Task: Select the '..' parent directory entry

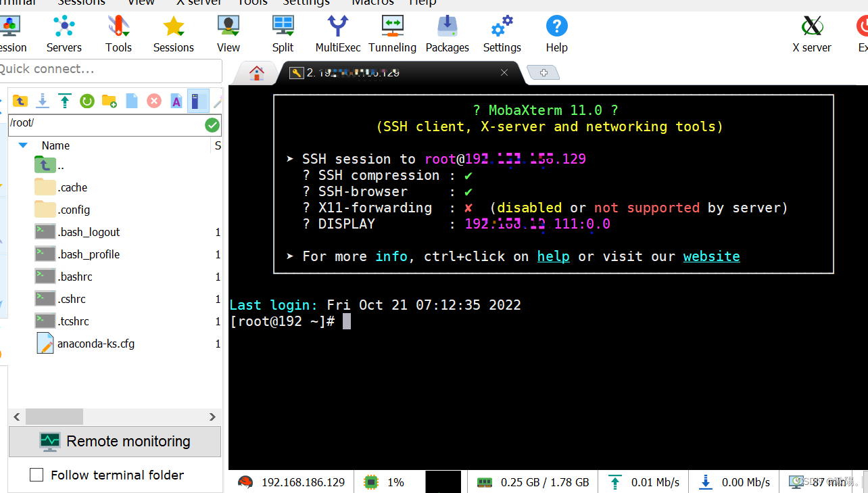Action: pyautogui.click(x=49, y=165)
